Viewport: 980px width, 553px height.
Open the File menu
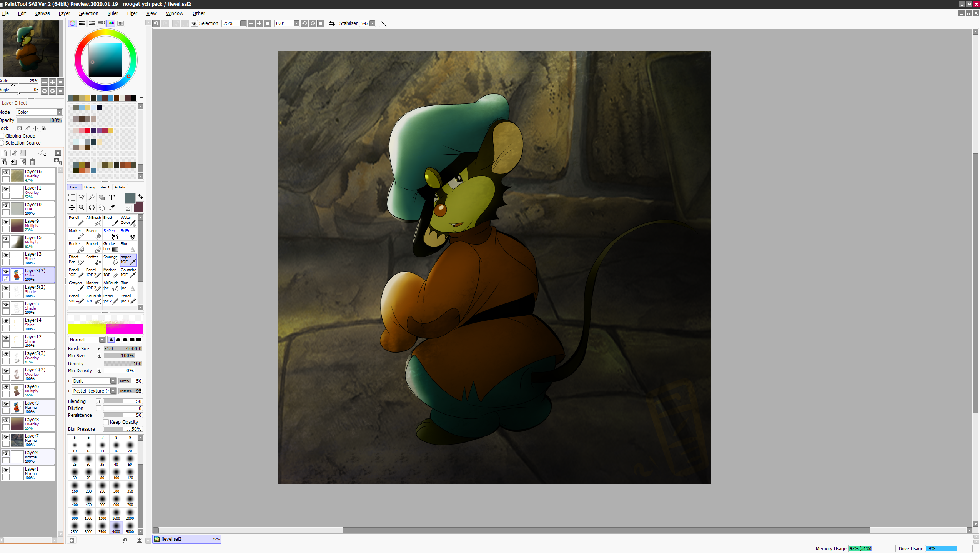point(5,13)
